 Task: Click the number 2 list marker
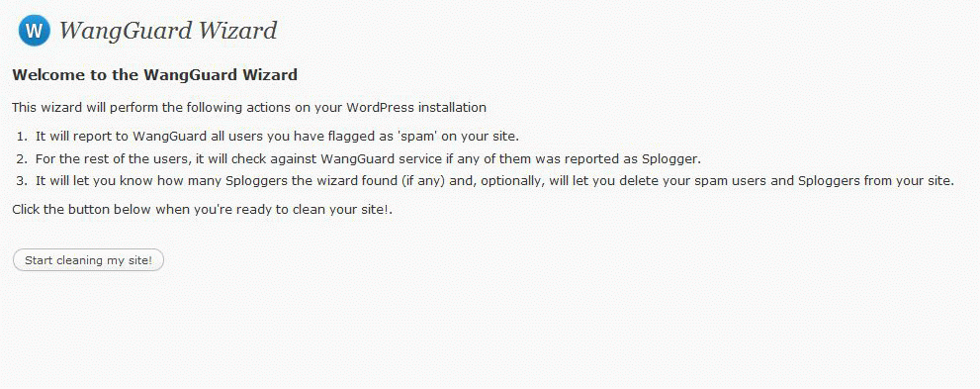(x=23, y=158)
